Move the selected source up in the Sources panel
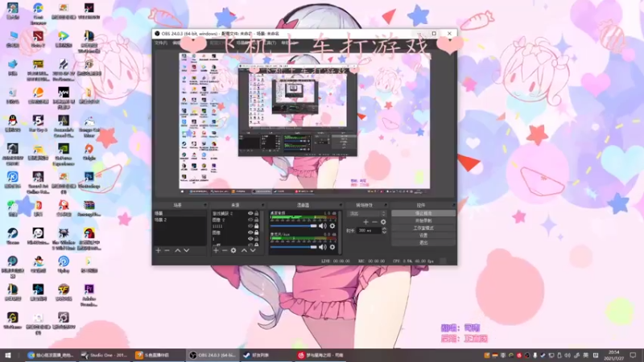 (x=244, y=250)
